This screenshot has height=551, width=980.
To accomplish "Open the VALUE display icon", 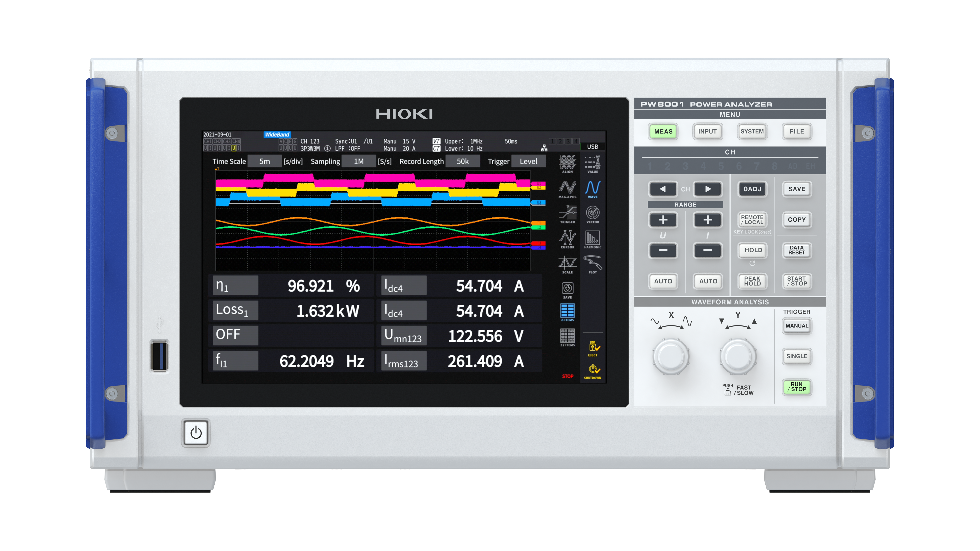I will (592, 164).
